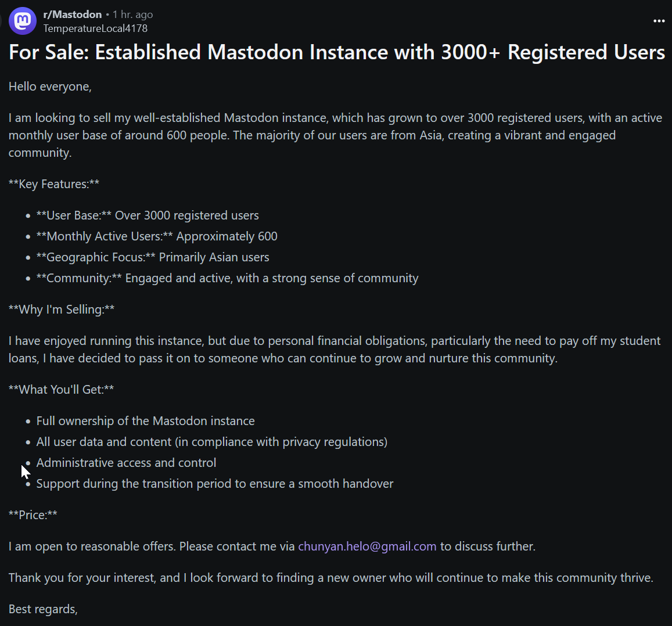Screen dimensions: 672x626
Task: Click the "For Sale: Established Mastodon Instance" title
Action: coord(337,52)
